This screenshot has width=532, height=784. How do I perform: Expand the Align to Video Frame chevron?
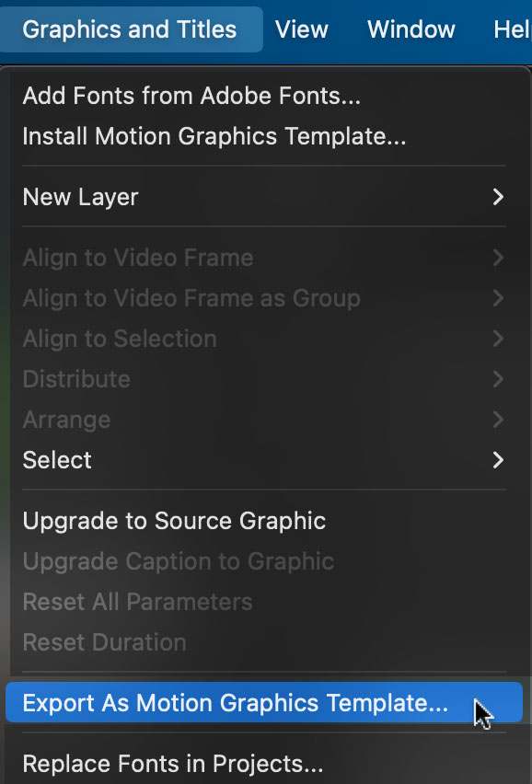(x=498, y=258)
